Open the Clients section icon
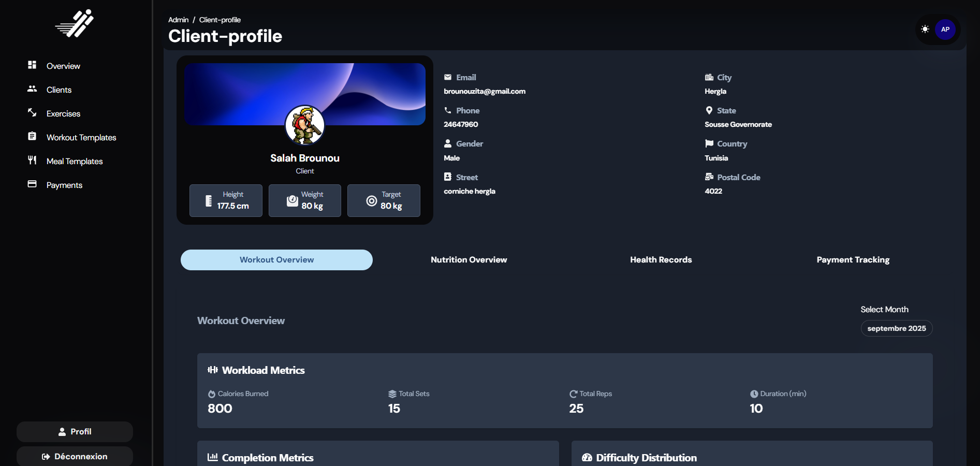The width and height of the screenshot is (980, 466). [x=32, y=90]
